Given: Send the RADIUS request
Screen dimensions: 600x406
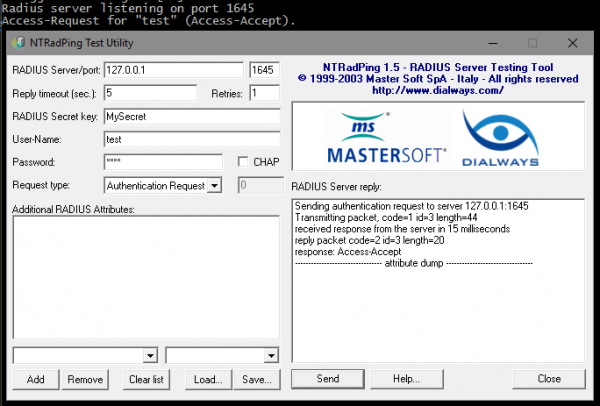Looking at the screenshot, I should 328,379.
